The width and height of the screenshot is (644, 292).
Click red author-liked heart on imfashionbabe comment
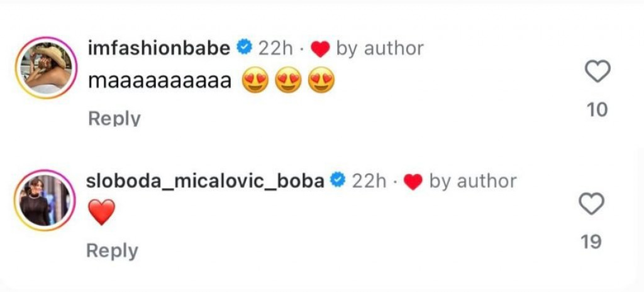321,48
